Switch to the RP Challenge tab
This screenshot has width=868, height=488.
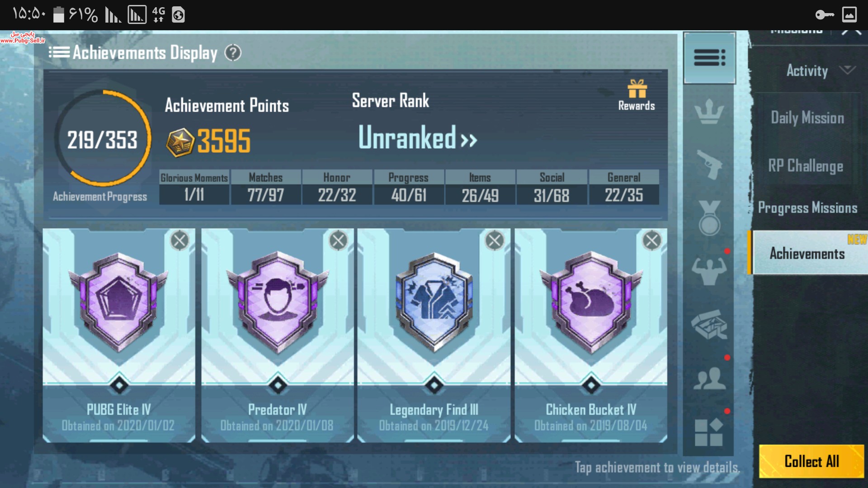[806, 166]
